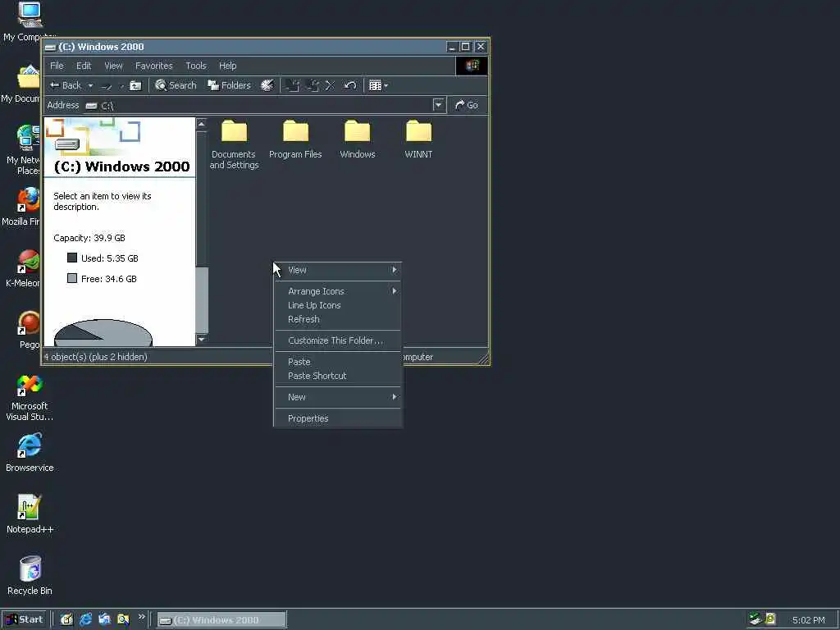
Task: Expand Arrange Icons submenu
Action: (338, 291)
